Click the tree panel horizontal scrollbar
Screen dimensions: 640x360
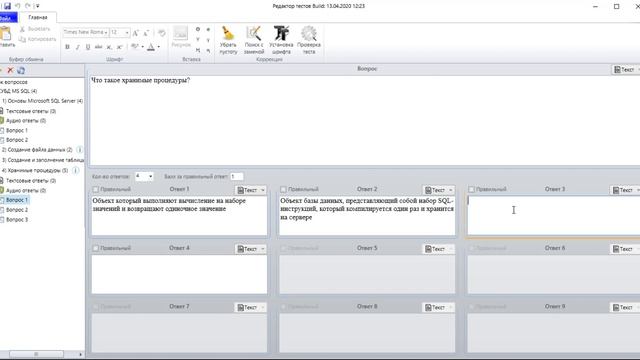click(36, 354)
